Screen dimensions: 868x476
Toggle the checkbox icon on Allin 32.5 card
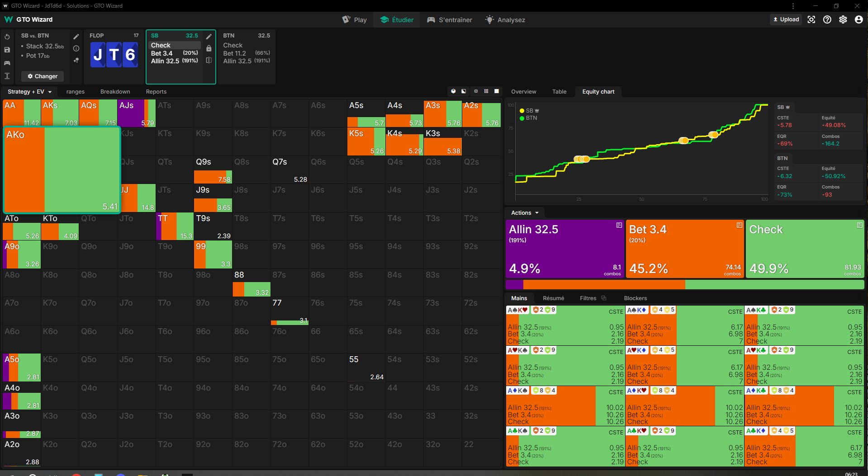coord(619,225)
